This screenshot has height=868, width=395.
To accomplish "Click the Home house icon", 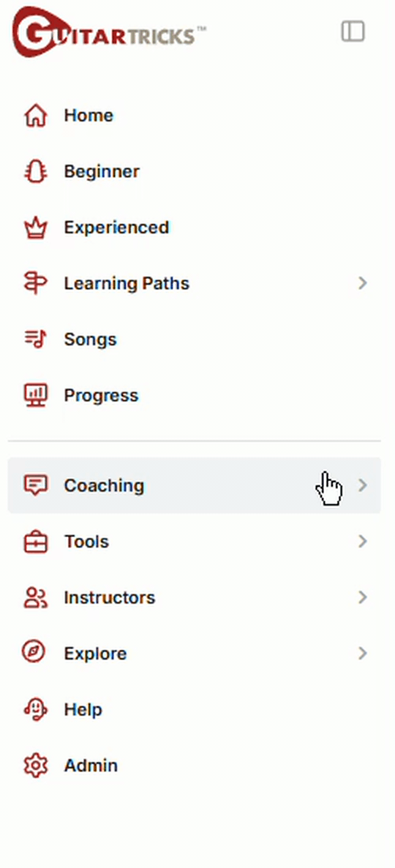I will (35, 115).
